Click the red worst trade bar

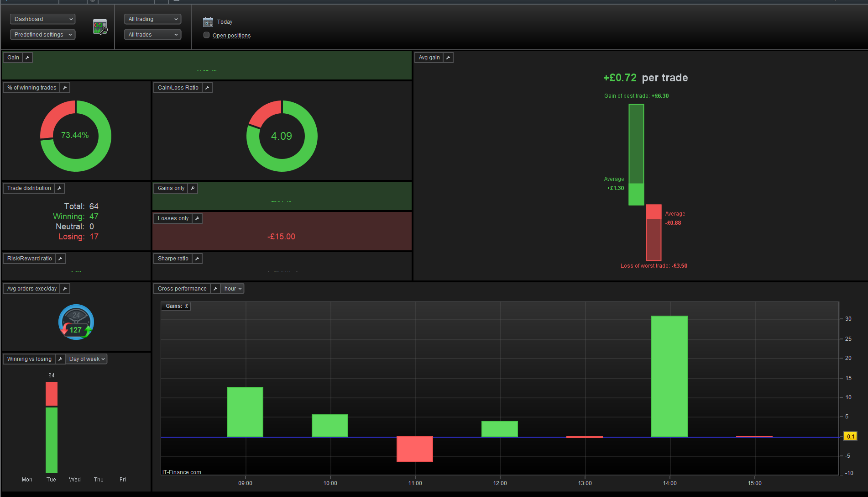tap(654, 233)
